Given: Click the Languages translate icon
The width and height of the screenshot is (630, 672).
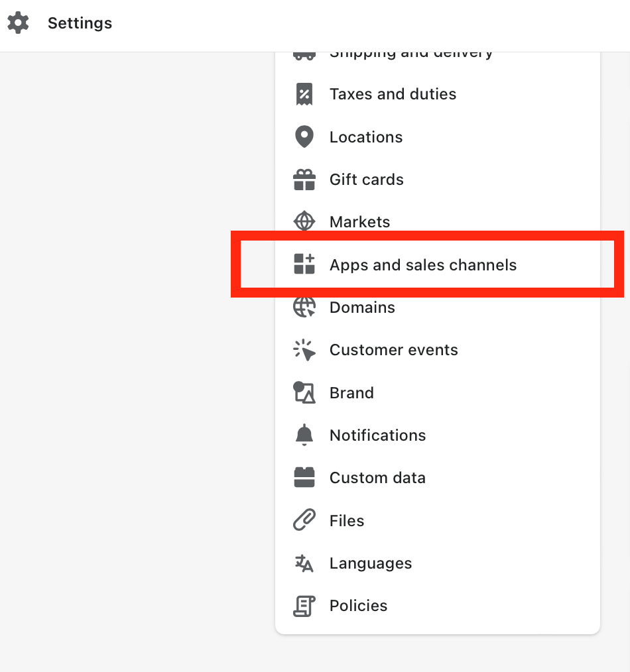Looking at the screenshot, I should point(304,563).
